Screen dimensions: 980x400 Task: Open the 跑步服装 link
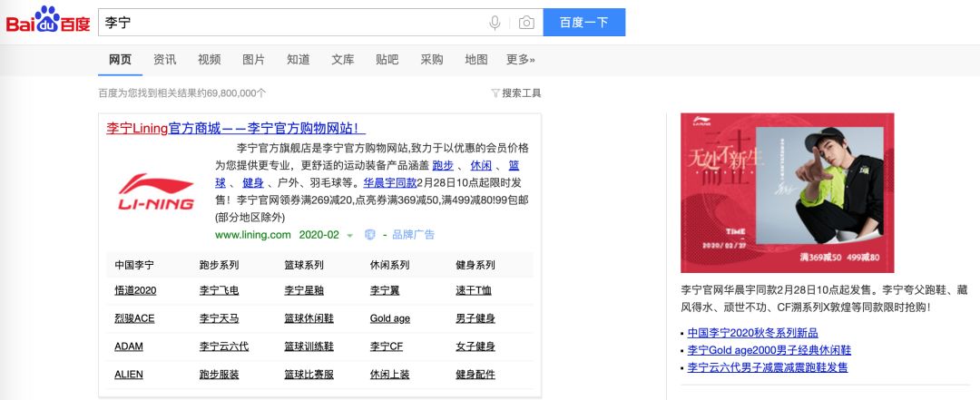click(219, 375)
